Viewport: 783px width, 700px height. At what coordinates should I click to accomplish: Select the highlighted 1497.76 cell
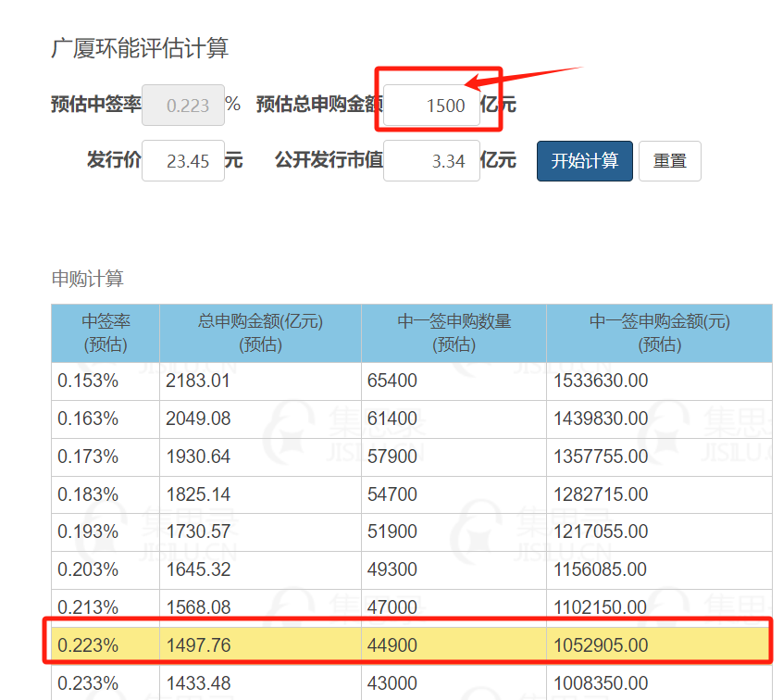[260, 646]
